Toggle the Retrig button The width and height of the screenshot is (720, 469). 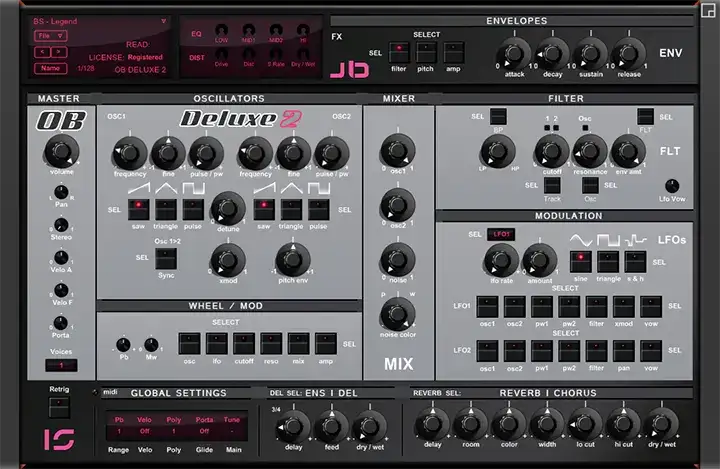click(x=59, y=407)
